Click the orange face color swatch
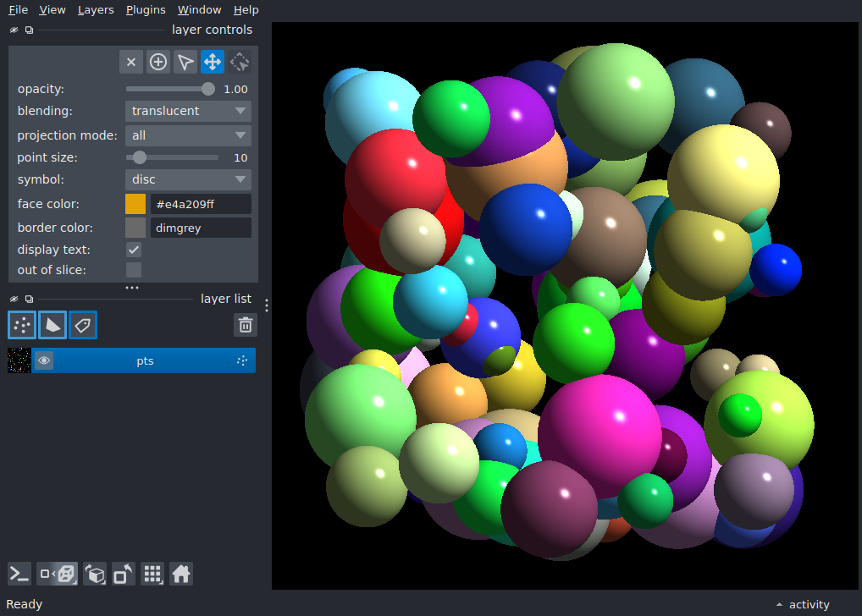The height and width of the screenshot is (616, 862). tap(135, 204)
